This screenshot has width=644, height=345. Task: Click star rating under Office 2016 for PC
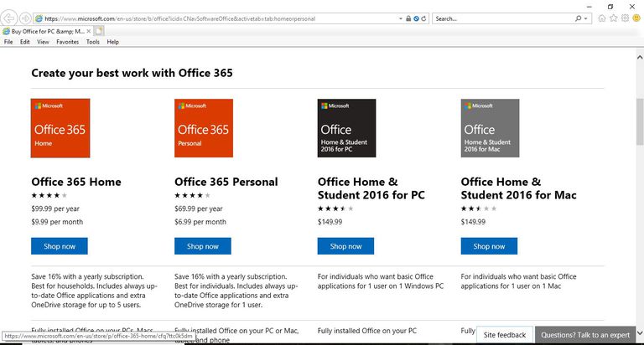pos(335,209)
